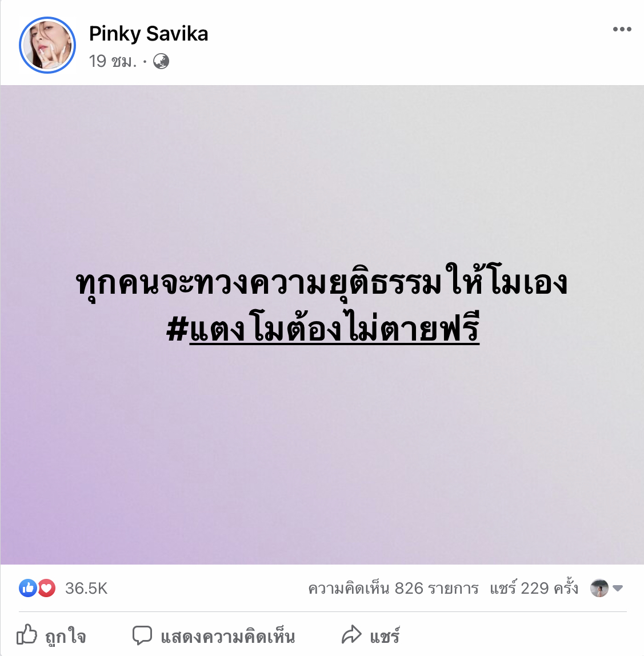Click the thumbs-up outline icon
The image size is (644, 656).
click(x=27, y=634)
